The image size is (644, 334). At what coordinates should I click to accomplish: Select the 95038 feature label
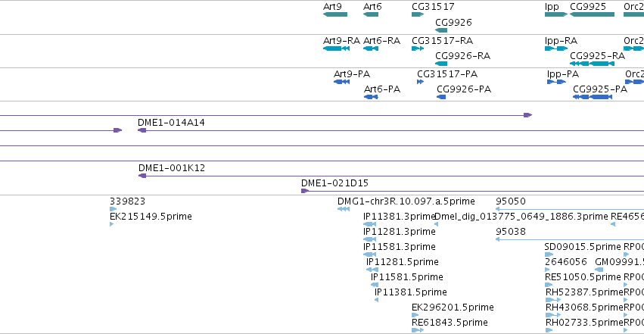pos(511,232)
